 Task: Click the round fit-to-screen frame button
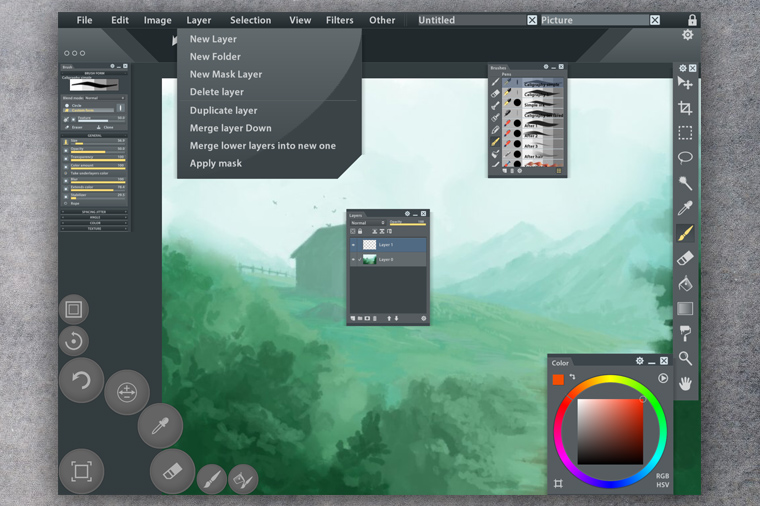[x=81, y=471]
